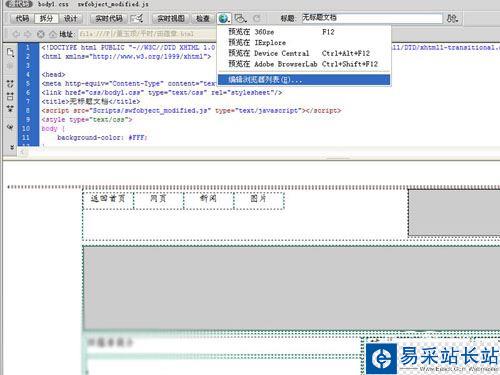Image resolution: width=500 pixels, height=375 pixels.
Task: Select the small gray placeholder on the right
Action: (454, 213)
